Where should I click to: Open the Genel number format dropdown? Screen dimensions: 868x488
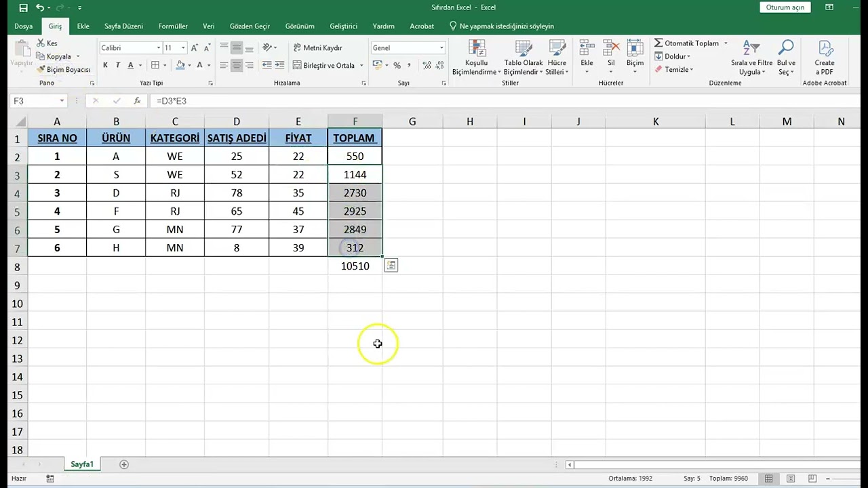441,47
